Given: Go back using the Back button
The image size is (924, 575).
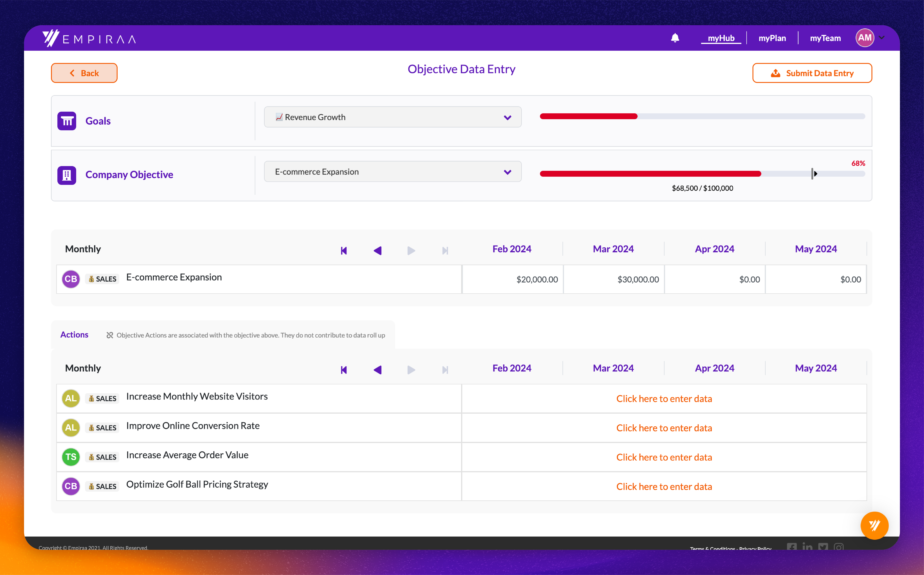Looking at the screenshot, I should point(84,73).
